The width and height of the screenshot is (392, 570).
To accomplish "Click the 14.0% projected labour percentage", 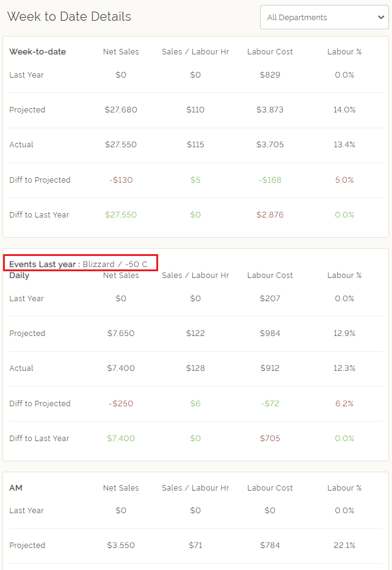I will coord(344,110).
